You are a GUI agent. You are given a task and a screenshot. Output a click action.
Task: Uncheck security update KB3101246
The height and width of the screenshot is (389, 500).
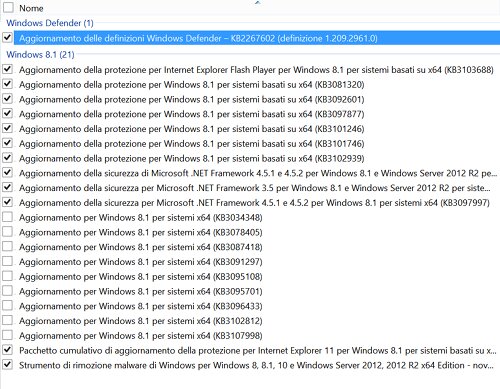8,128
